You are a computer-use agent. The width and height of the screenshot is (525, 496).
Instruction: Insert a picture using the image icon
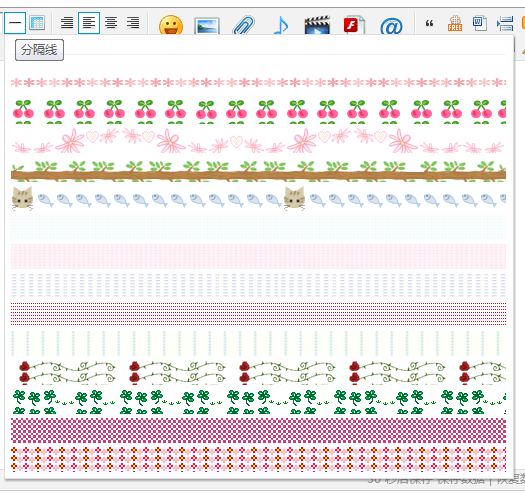click(207, 25)
